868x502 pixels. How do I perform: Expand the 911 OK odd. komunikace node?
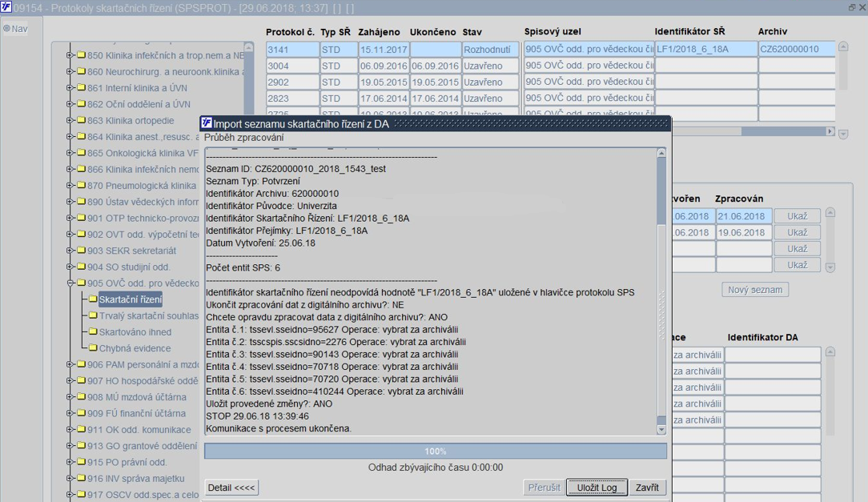(70, 429)
